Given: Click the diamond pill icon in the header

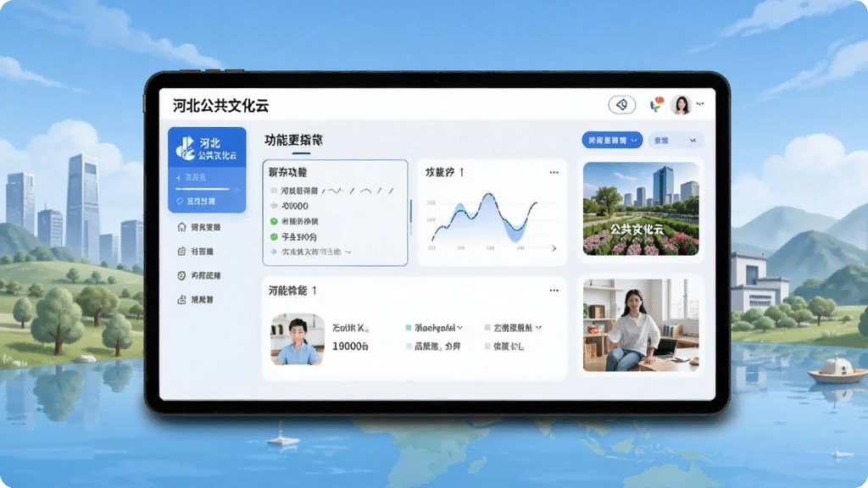Looking at the screenshot, I should (621, 104).
